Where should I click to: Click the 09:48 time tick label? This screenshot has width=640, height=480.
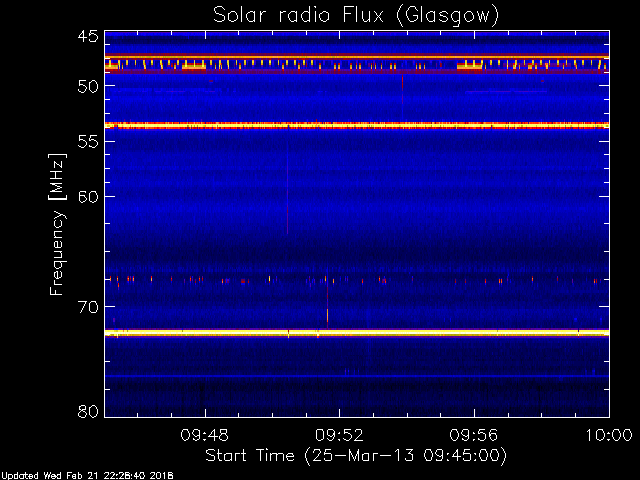pos(205,435)
